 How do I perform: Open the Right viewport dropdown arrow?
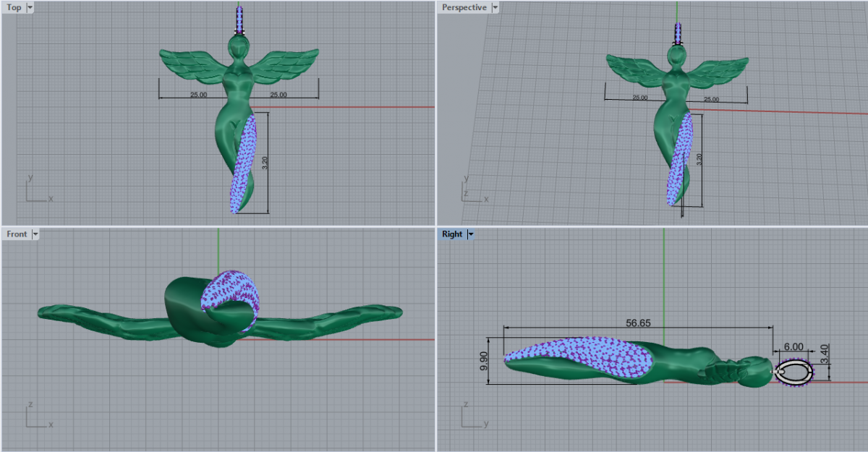[470, 234]
